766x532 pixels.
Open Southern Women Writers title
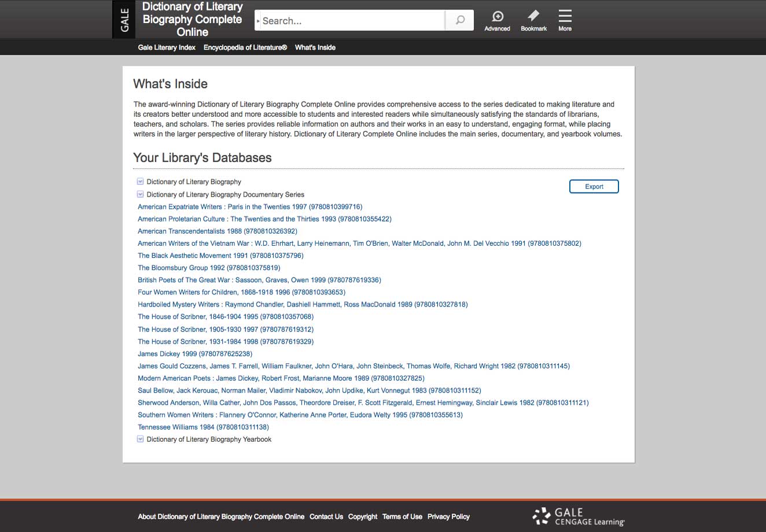point(300,415)
